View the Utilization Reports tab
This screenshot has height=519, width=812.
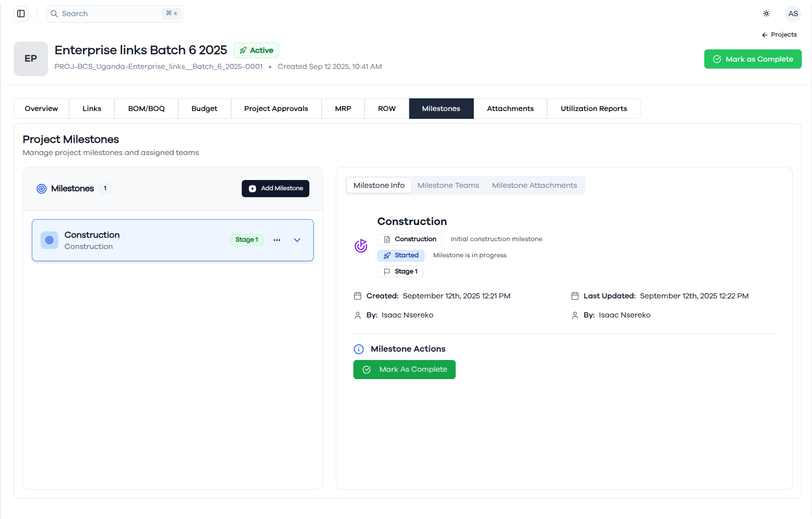(594, 109)
